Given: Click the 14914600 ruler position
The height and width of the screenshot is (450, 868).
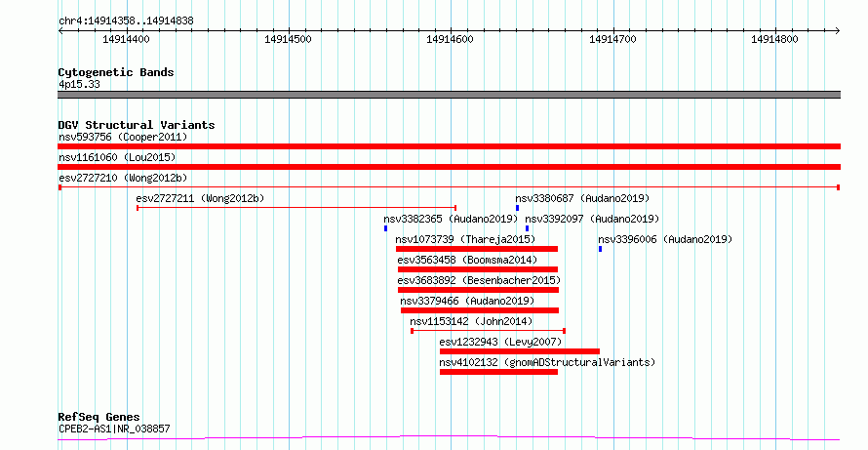Looking at the screenshot, I should [450, 39].
